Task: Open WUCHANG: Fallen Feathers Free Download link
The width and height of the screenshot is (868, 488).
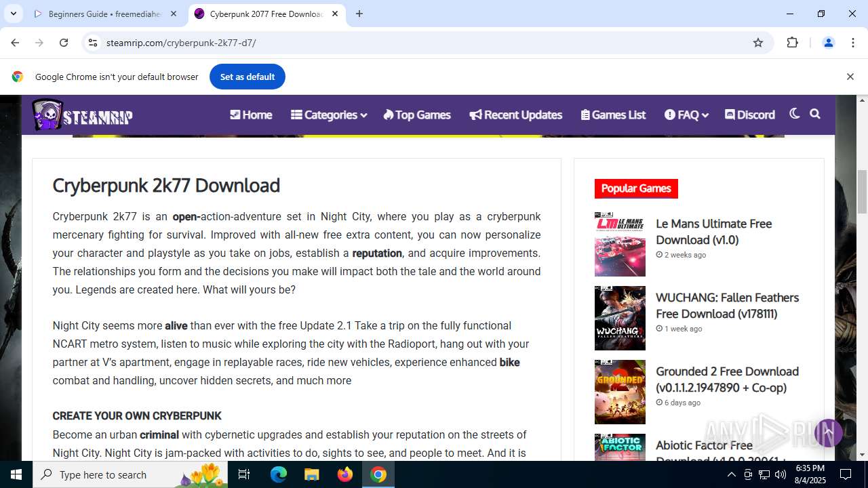Action: 727,306
